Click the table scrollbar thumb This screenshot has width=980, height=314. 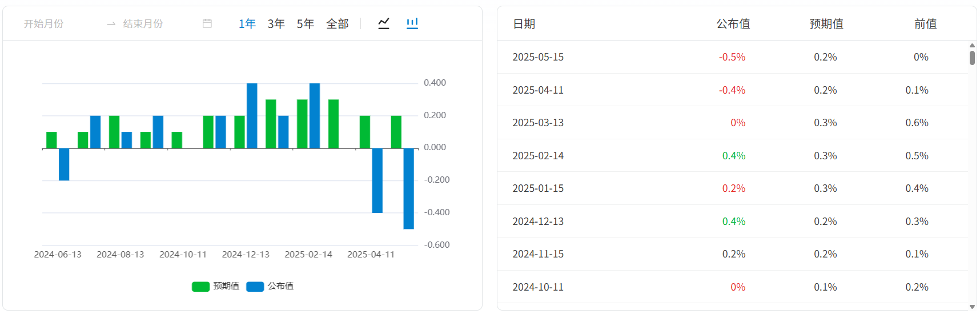coord(972,58)
